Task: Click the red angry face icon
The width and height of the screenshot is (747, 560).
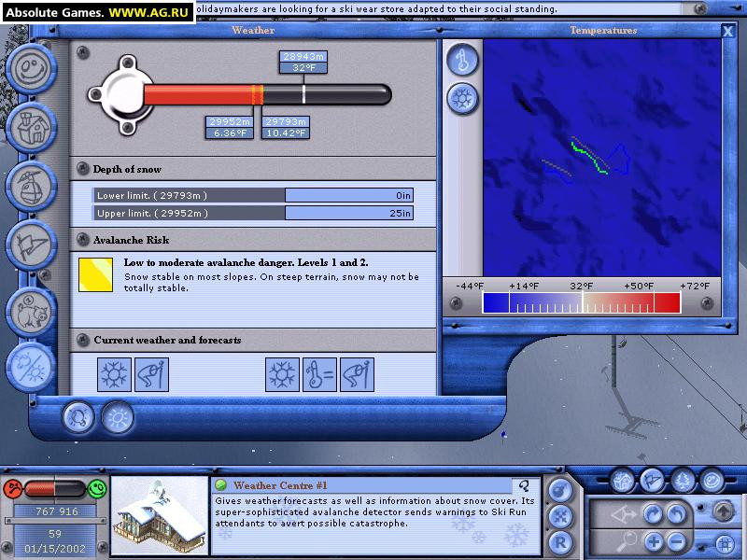Action: [x=13, y=488]
